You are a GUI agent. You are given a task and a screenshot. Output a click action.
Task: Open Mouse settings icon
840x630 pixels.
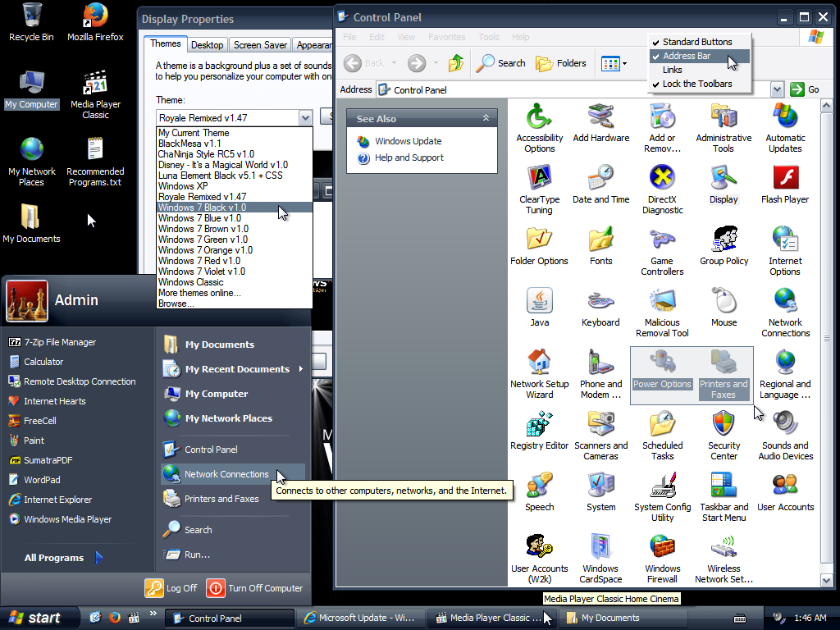724,308
